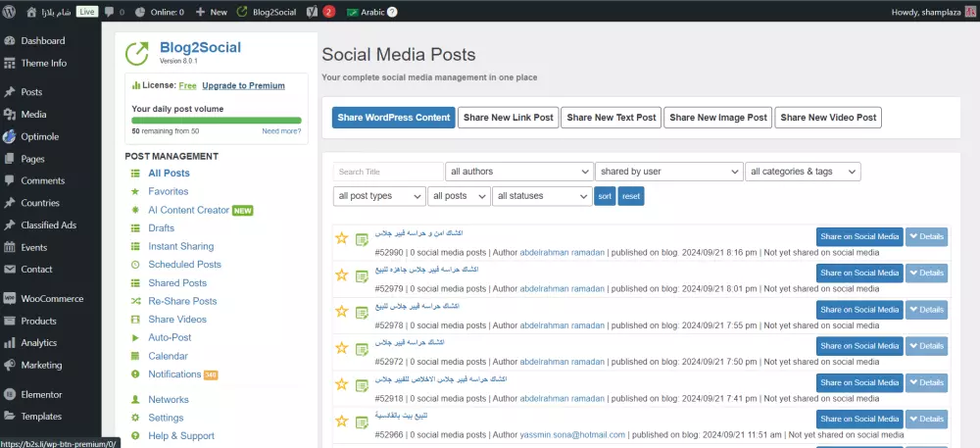
Task: Open the all authors dropdown
Action: click(518, 172)
